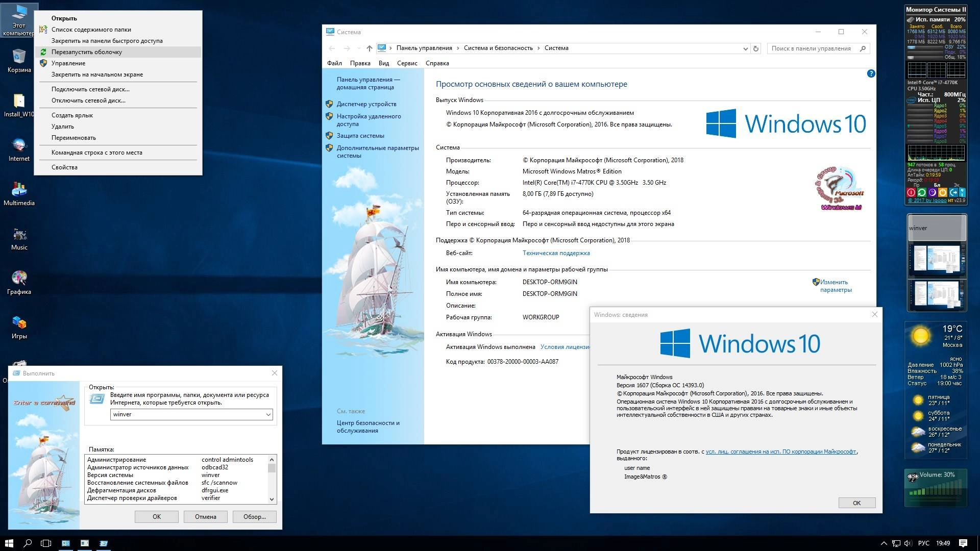Image resolution: width=980 pixels, height=551 pixels.
Task: Expand breadcrumb chevron after Система и безопасность
Action: click(538, 48)
